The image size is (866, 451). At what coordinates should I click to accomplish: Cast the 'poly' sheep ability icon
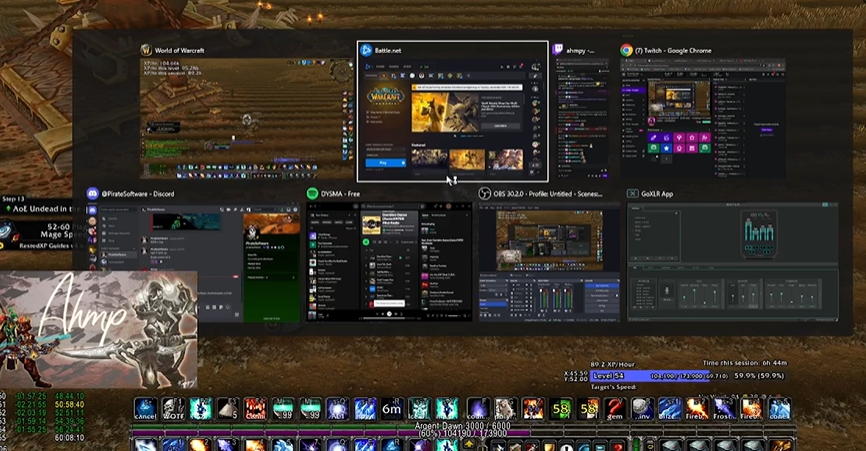[x=505, y=408]
